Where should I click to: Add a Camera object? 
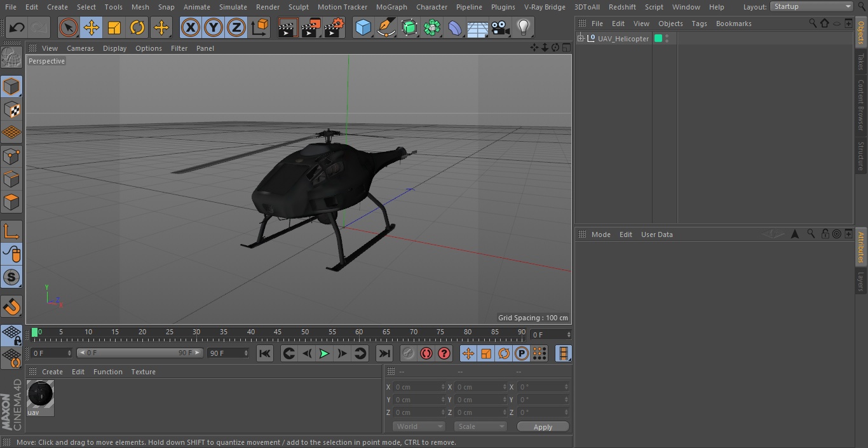click(x=501, y=27)
